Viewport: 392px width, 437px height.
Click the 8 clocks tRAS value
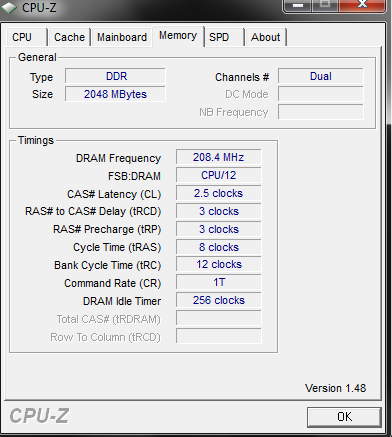(x=219, y=247)
